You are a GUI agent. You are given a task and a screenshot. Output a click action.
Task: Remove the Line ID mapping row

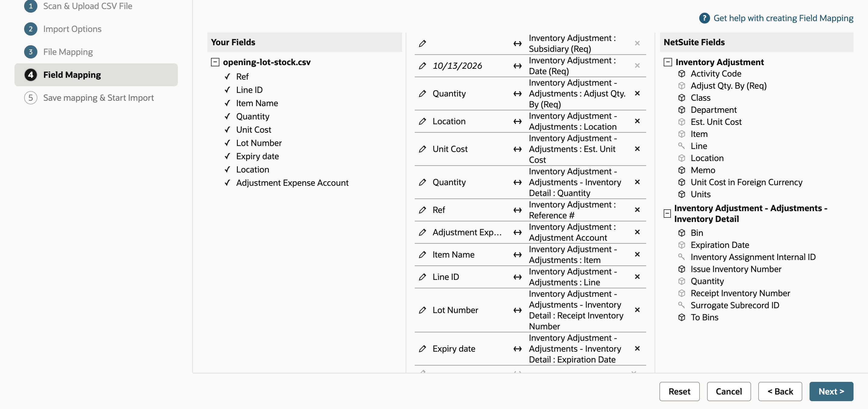[x=637, y=277]
